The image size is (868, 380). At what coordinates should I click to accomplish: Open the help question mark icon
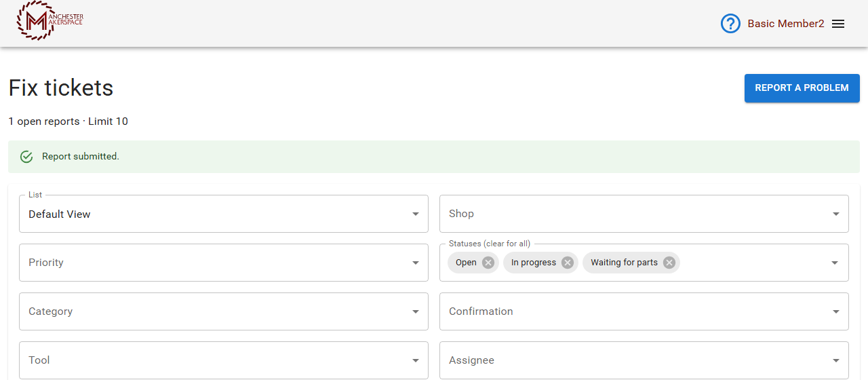click(730, 24)
